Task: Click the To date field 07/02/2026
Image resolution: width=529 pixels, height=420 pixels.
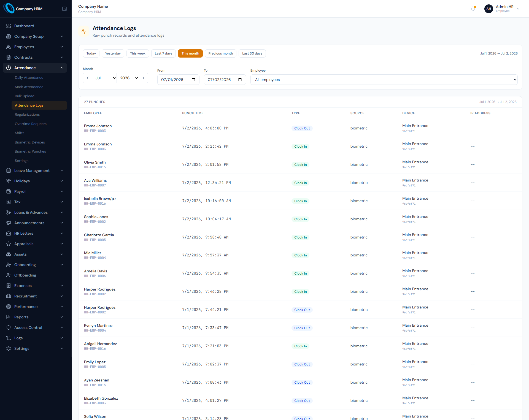Action: 225,80
